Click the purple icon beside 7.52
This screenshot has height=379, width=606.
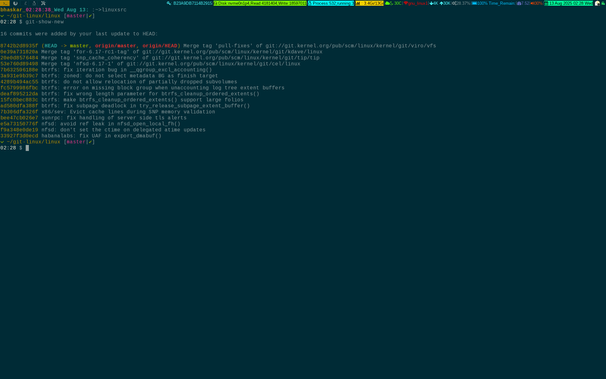coord(519,3)
